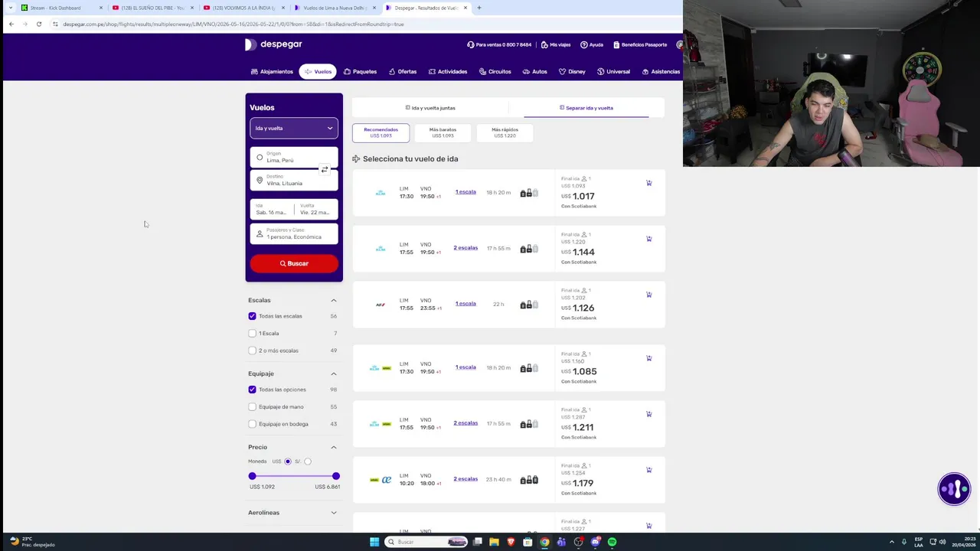
Task: Open the Ida y vuelta trip type dropdown
Action: [294, 129]
